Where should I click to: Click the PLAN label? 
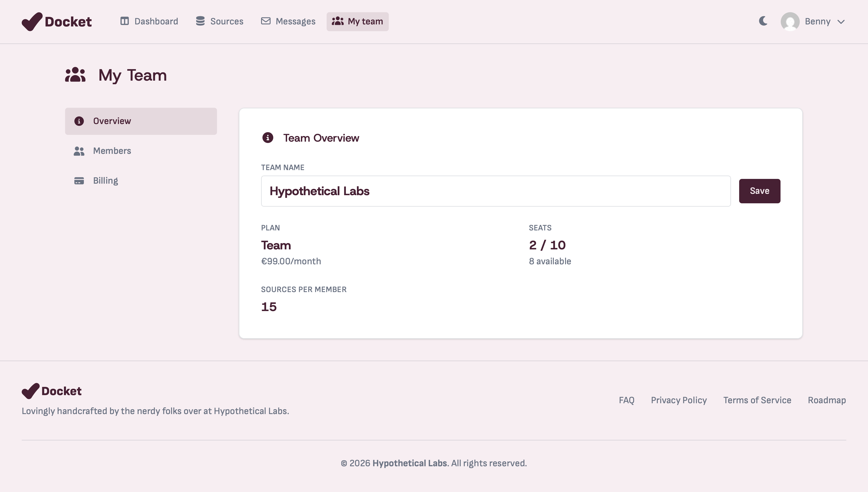pyautogui.click(x=271, y=228)
